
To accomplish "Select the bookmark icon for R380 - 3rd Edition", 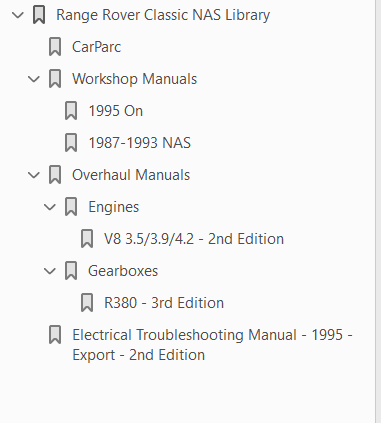I will 87,303.
